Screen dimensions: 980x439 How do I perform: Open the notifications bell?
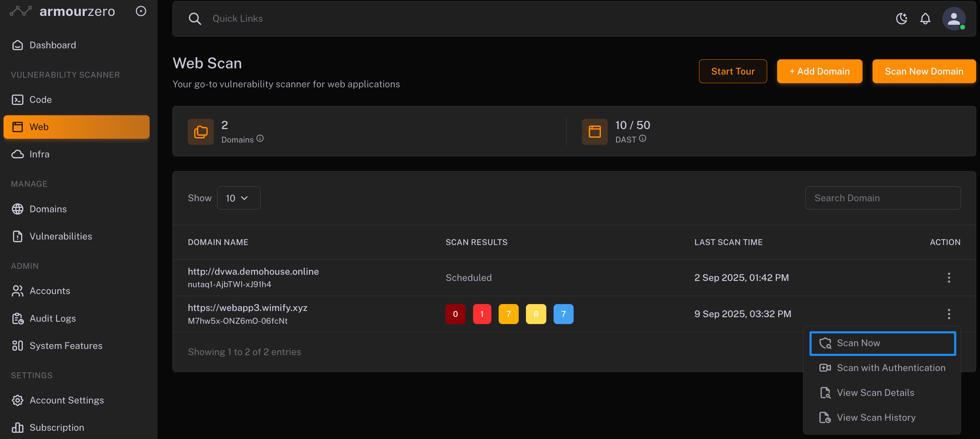pyautogui.click(x=925, y=18)
